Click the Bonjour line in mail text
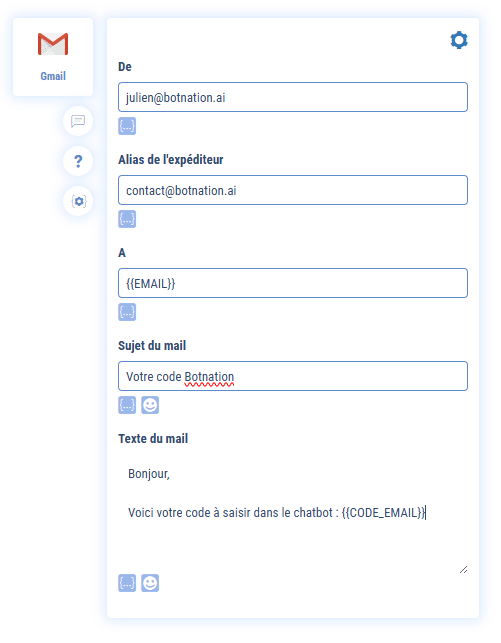 tap(149, 474)
